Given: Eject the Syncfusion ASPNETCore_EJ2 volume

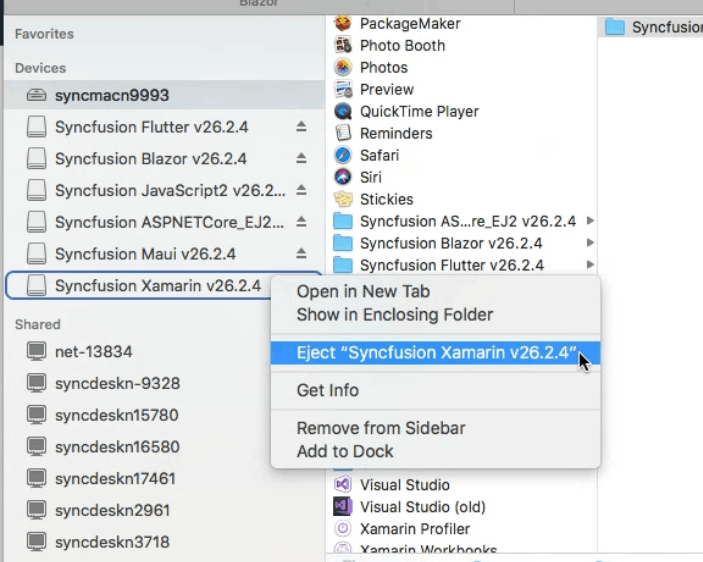Looking at the screenshot, I should coord(301,222).
